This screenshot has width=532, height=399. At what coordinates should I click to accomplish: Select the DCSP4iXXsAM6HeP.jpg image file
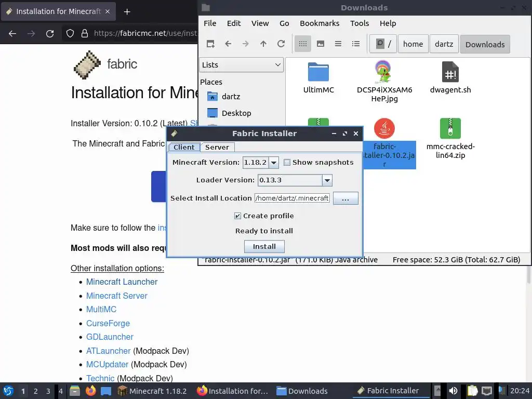click(384, 82)
